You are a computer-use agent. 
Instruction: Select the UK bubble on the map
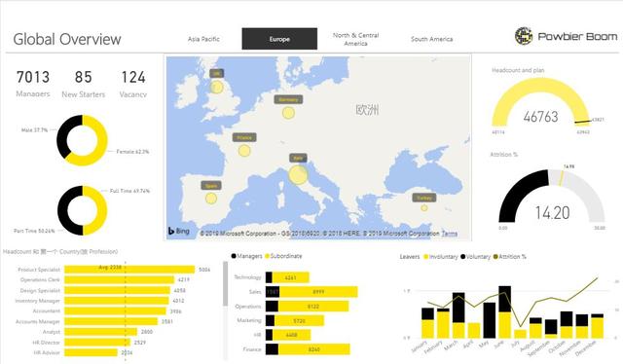point(216,87)
